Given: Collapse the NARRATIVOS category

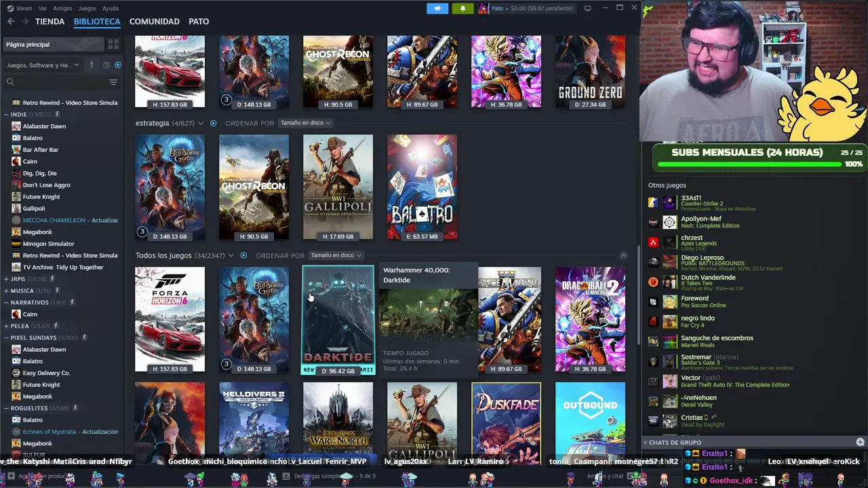Looking at the screenshot, I should 6,302.
